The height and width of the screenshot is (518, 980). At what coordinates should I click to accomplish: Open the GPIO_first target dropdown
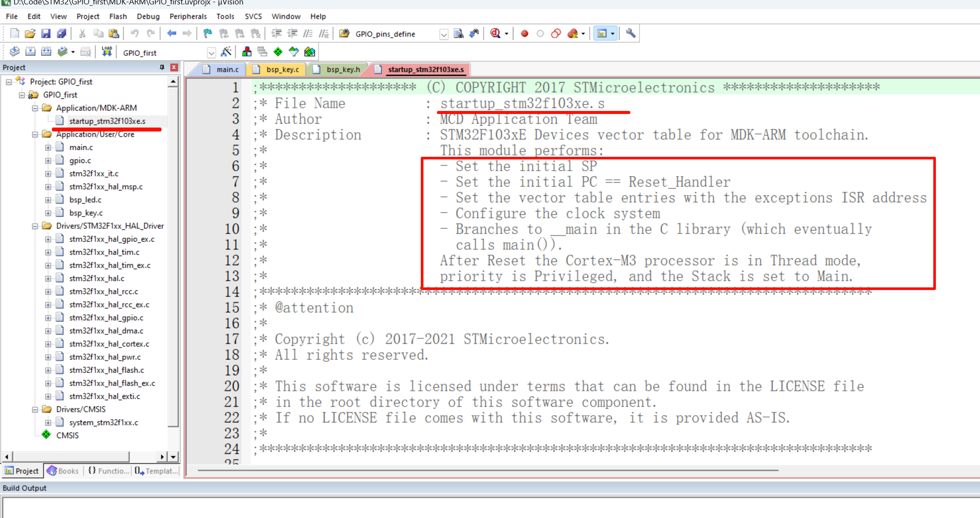[x=211, y=53]
